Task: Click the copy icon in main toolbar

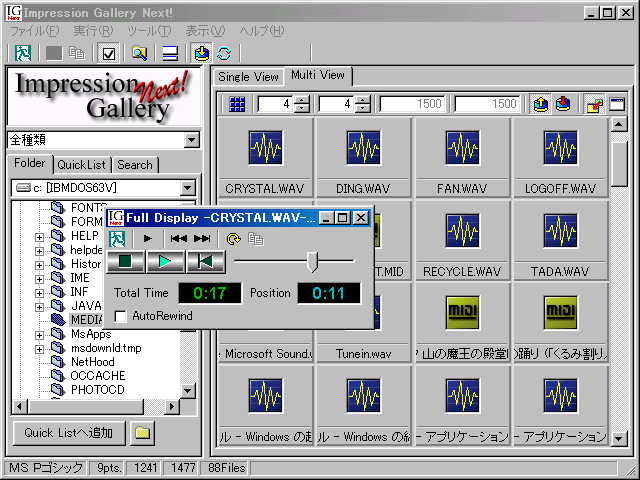Action: pyautogui.click(x=76, y=53)
